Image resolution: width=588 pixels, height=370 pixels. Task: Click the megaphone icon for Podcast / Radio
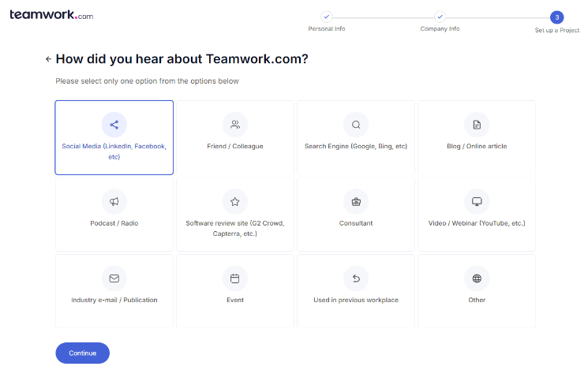click(114, 202)
